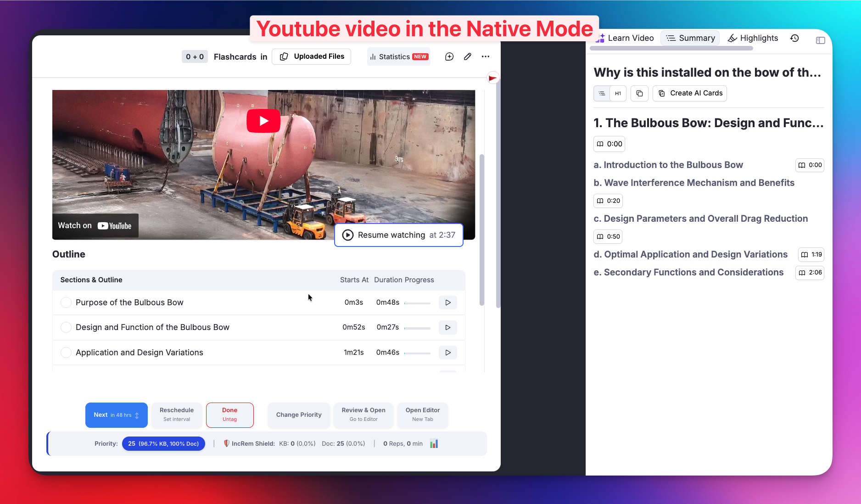
Task: Select the H1 heading view icon
Action: point(618,93)
